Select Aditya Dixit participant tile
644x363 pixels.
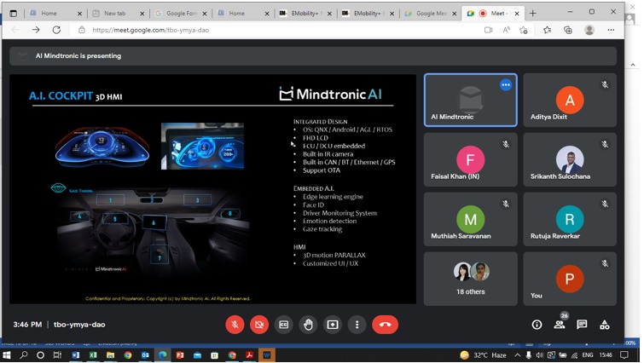coord(570,100)
